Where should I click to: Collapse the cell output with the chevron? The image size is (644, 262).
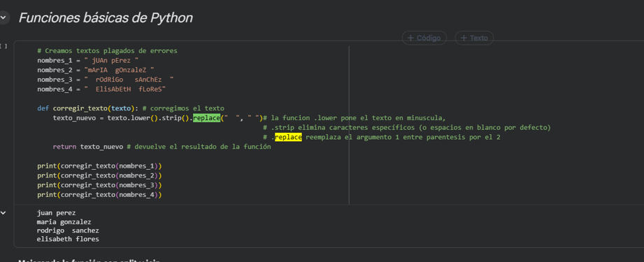3,212
